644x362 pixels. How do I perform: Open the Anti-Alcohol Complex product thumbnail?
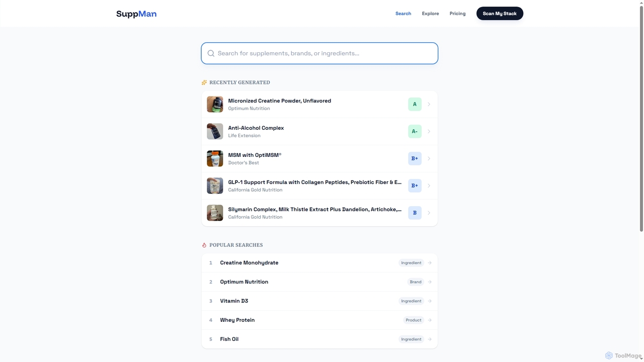215,132
